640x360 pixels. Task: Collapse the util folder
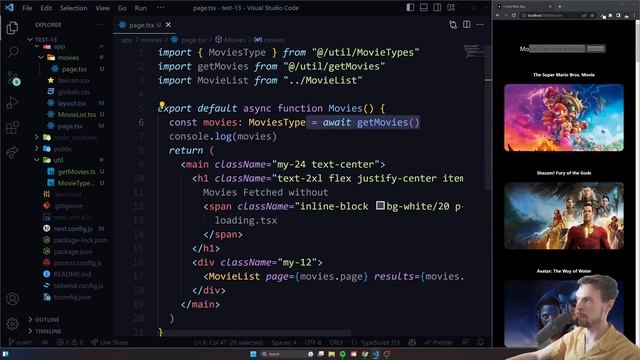[37, 160]
